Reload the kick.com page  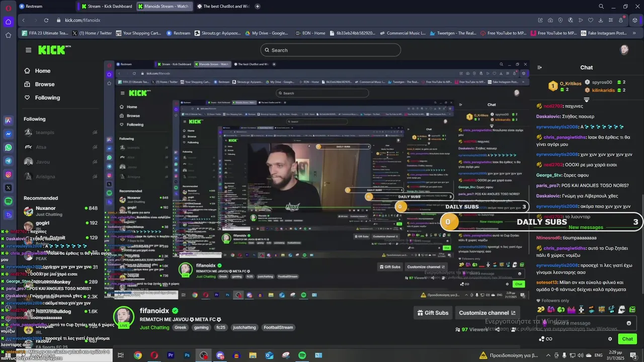pyautogui.click(x=46, y=20)
